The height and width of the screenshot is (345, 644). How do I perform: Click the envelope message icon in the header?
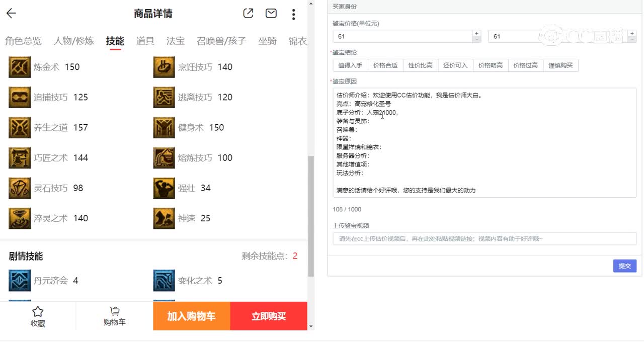point(271,14)
